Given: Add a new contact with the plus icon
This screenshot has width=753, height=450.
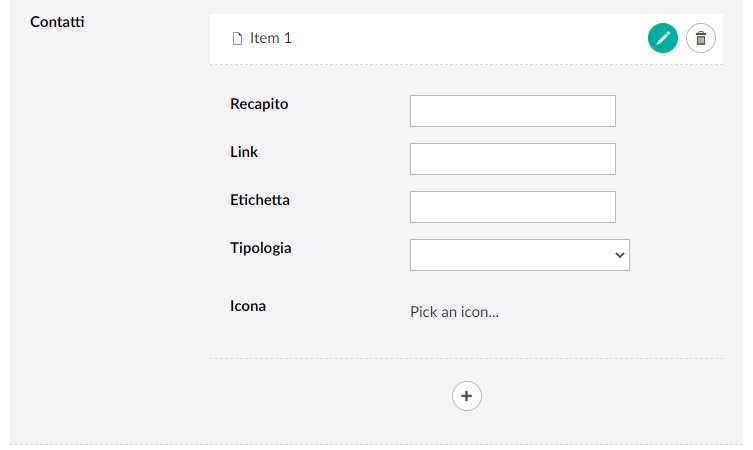Looking at the screenshot, I should point(467,396).
